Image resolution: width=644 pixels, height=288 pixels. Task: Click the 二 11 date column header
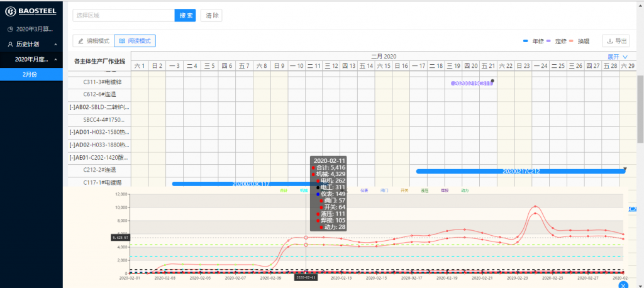(314, 66)
